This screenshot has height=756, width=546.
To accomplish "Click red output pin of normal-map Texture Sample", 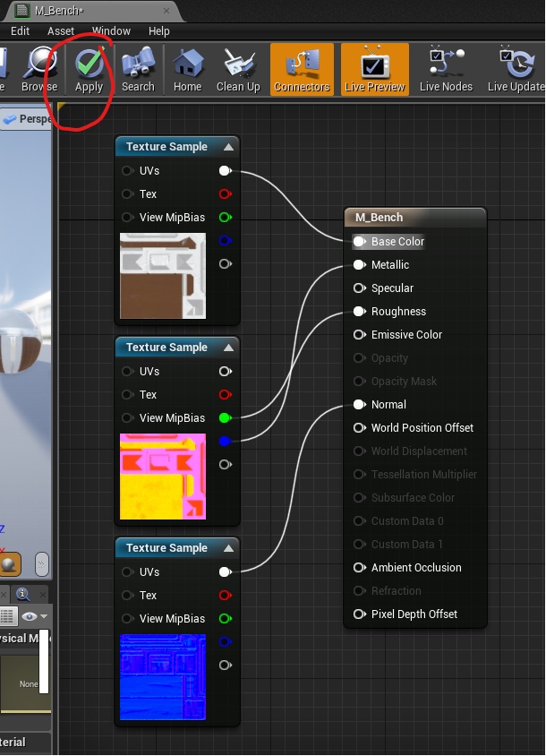I will (x=225, y=595).
